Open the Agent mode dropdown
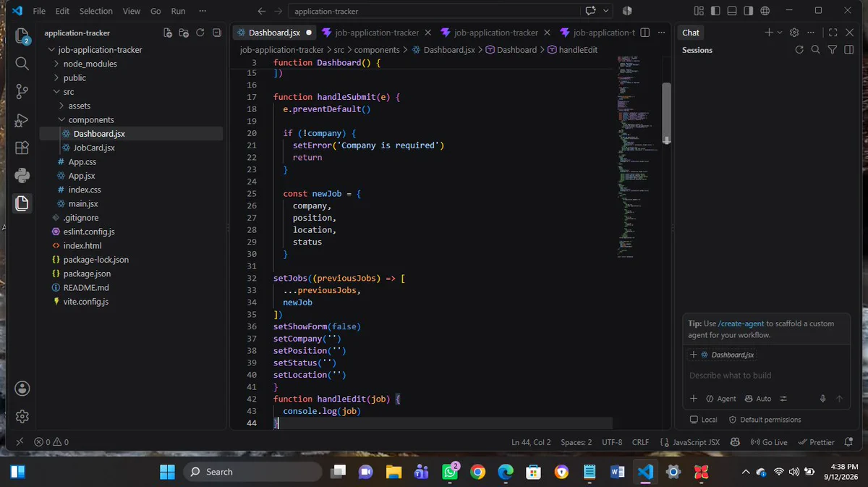 click(721, 399)
